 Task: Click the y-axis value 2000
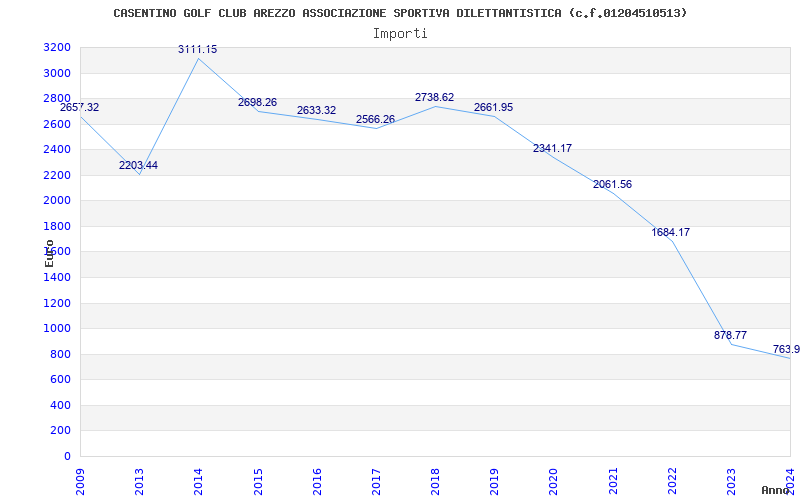(x=58, y=201)
